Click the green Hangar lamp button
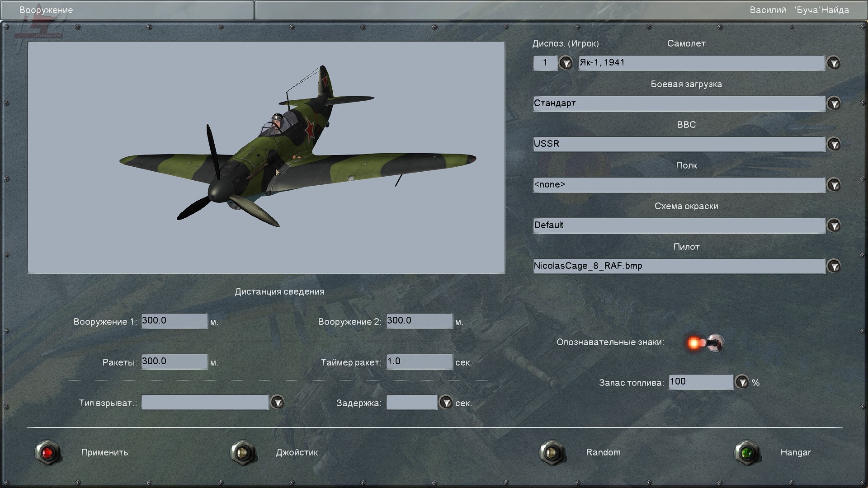Screen dimensions: 868x488 (x=747, y=452)
